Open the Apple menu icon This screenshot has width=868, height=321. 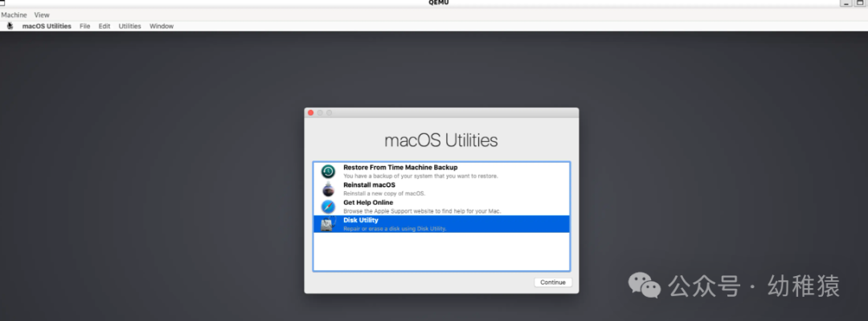10,26
